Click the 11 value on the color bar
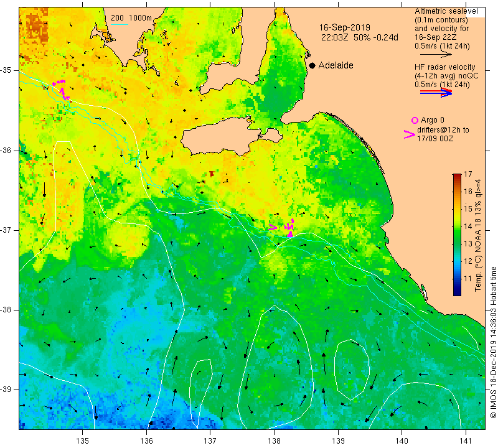 point(468,279)
